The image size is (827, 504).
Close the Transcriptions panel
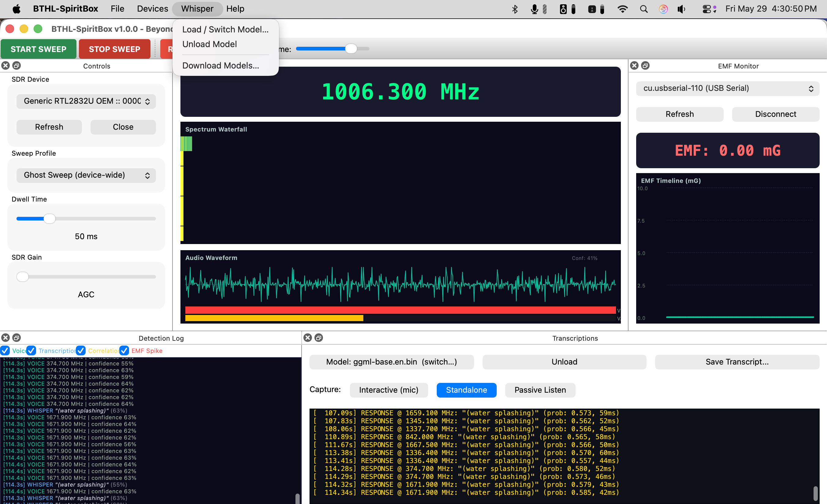click(307, 338)
